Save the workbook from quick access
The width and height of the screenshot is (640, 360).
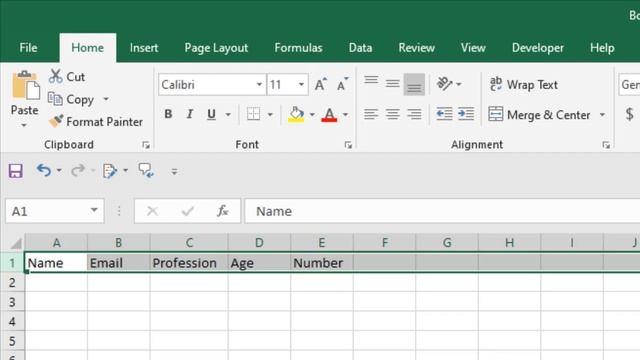pos(16,171)
